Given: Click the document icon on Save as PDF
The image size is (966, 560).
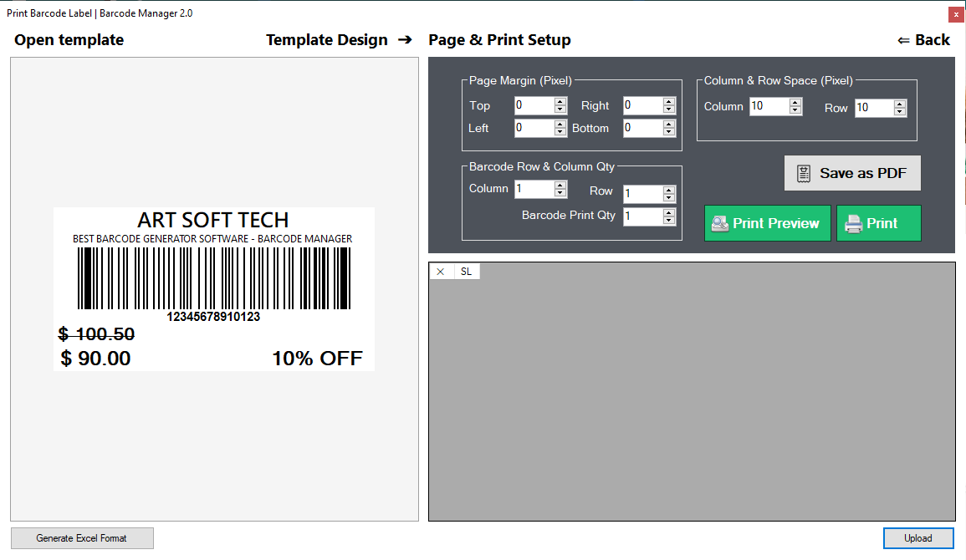Looking at the screenshot, I should [803, 173].
